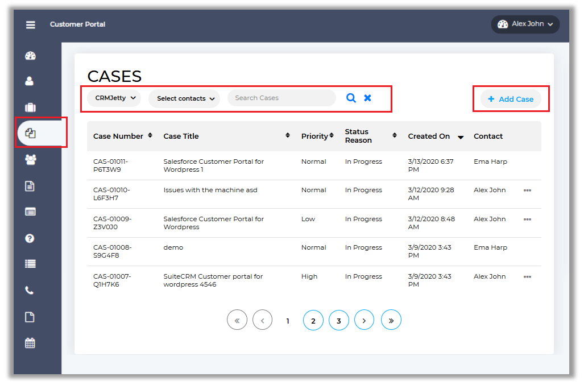Jump to the last page of results

(x=391, y=321)
